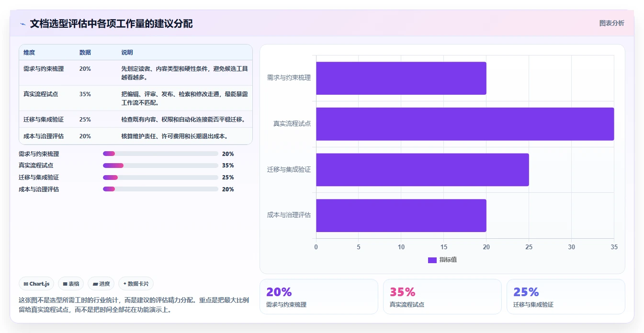Click the 成本与治理评估 chart bar
Screen dimensions: 644x333
[401, 216]
